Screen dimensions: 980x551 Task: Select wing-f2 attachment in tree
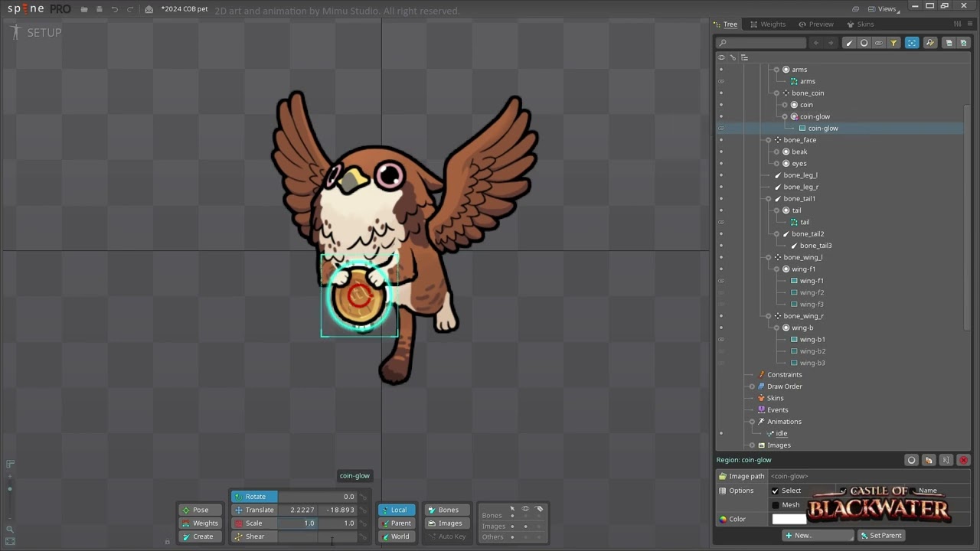pyautogui.click(x=812, y=292)
